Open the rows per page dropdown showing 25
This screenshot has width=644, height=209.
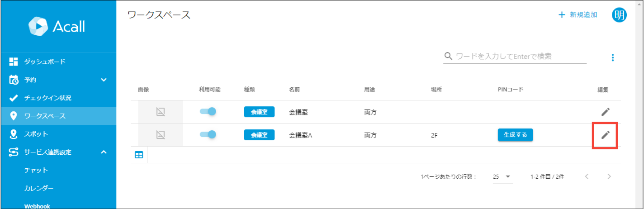[503, 177]
